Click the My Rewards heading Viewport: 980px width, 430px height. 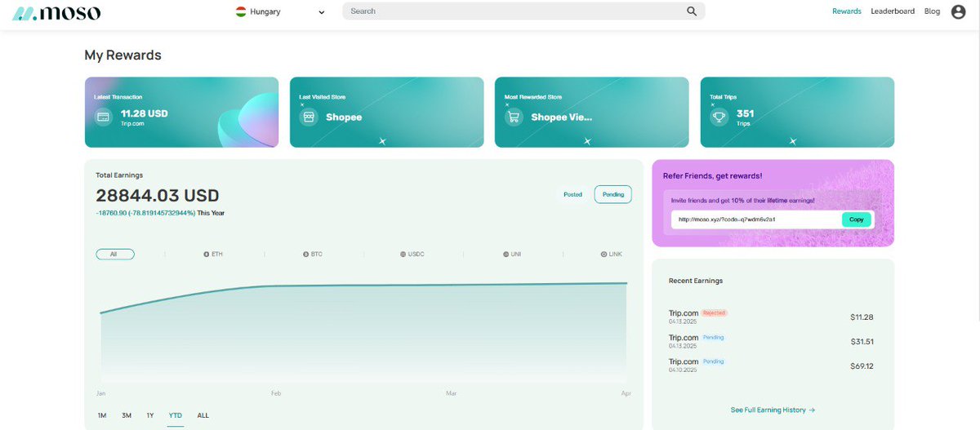[x=122, y=55]
